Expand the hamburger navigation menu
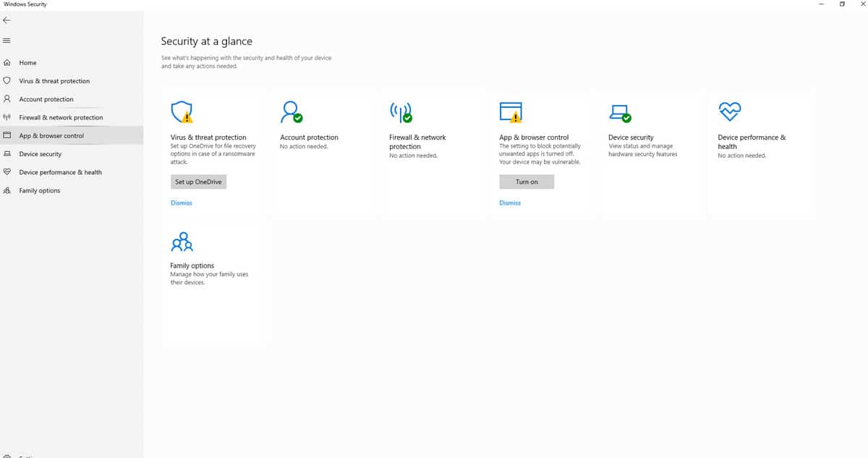This screenshot has height=458, width=868. pyautogui.click(x=7, y=40)
